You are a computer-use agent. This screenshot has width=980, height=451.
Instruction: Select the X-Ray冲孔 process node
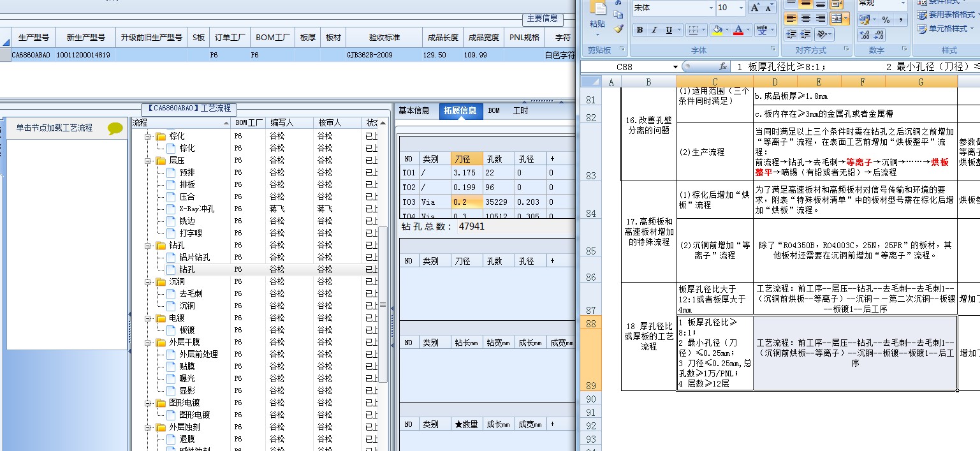click(196, 209)
